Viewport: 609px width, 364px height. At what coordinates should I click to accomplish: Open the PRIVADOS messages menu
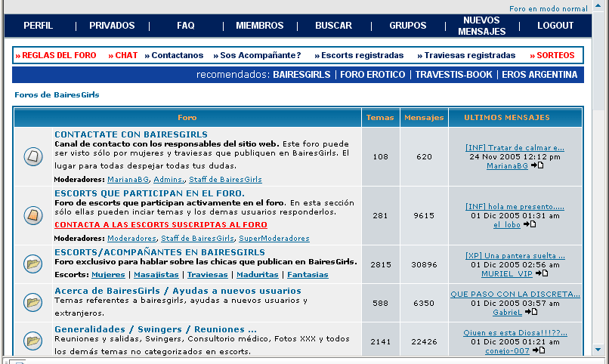click(x=112, y=26)
